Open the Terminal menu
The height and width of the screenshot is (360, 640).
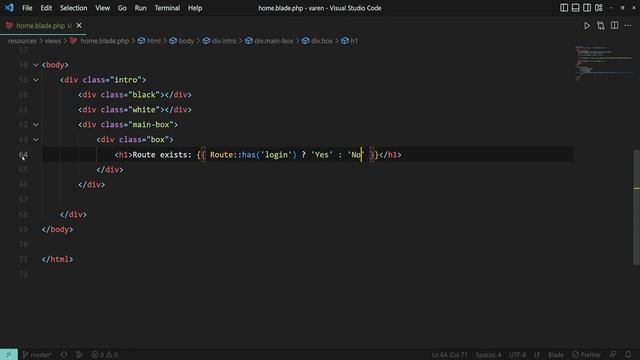coord(167,8)
